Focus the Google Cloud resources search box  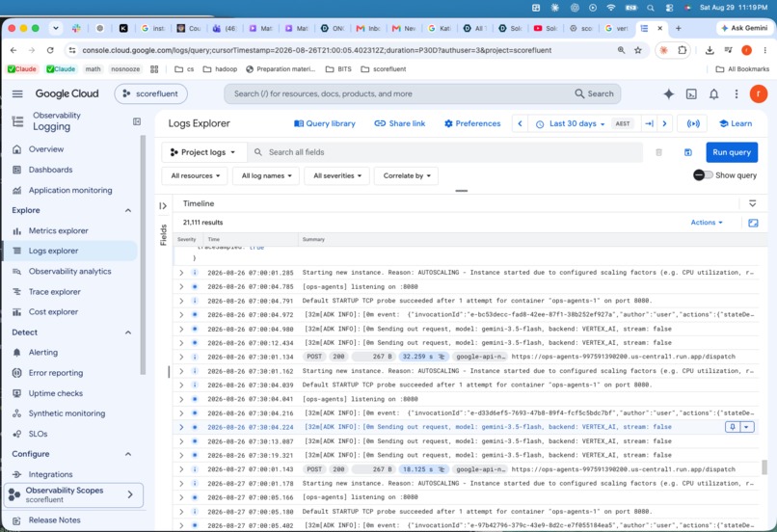coord(422,93)
